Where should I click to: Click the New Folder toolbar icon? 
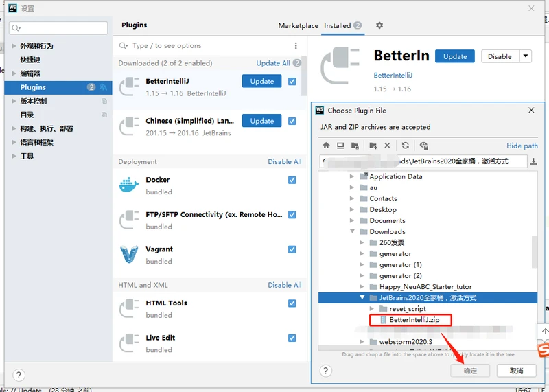[x=373, y=146]
